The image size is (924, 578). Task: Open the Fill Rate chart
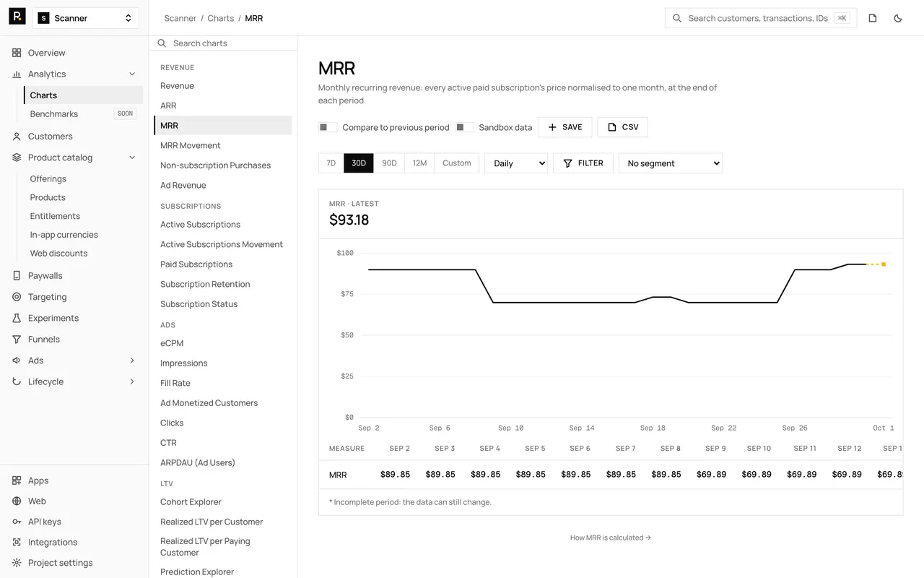coord(223,383)
